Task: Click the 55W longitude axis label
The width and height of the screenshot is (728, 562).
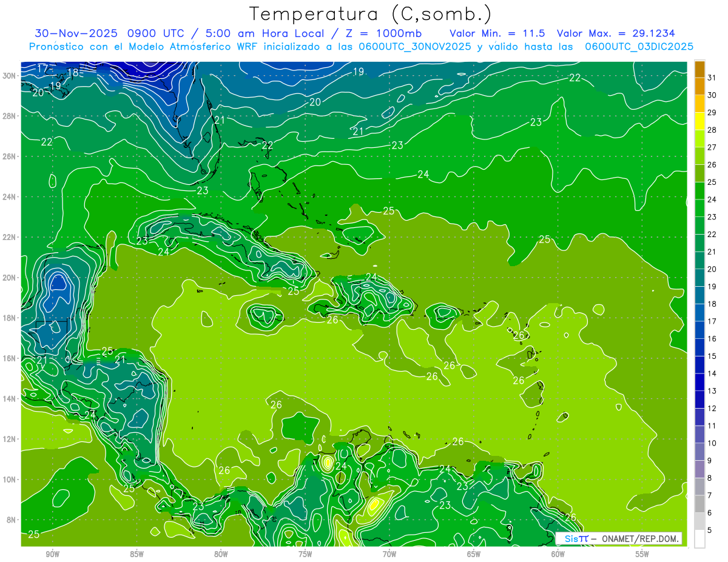Action: [642, 554]
